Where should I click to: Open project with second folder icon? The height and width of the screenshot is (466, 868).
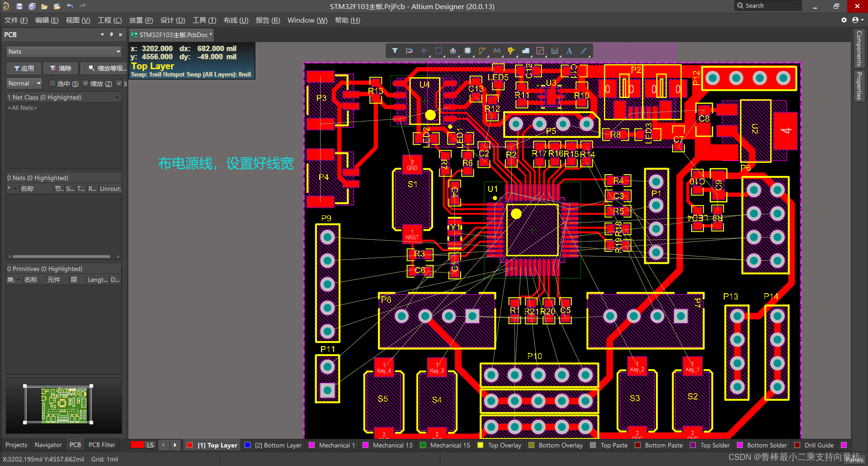(57, 6)
